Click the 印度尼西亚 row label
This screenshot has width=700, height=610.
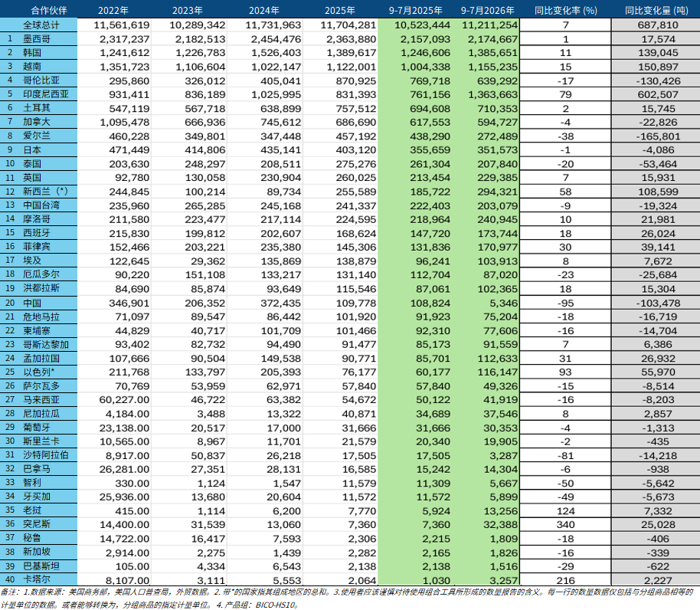pyautogui.click(x=46, y=94)
